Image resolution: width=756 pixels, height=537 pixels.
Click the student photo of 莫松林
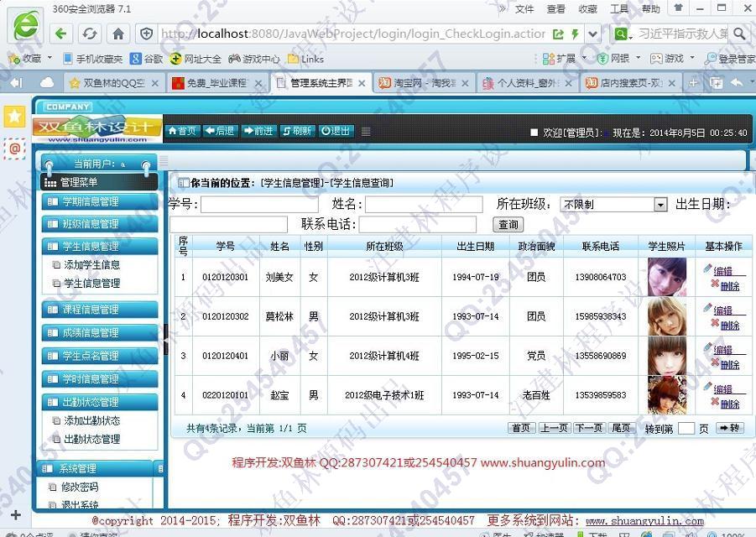point(666,316)
